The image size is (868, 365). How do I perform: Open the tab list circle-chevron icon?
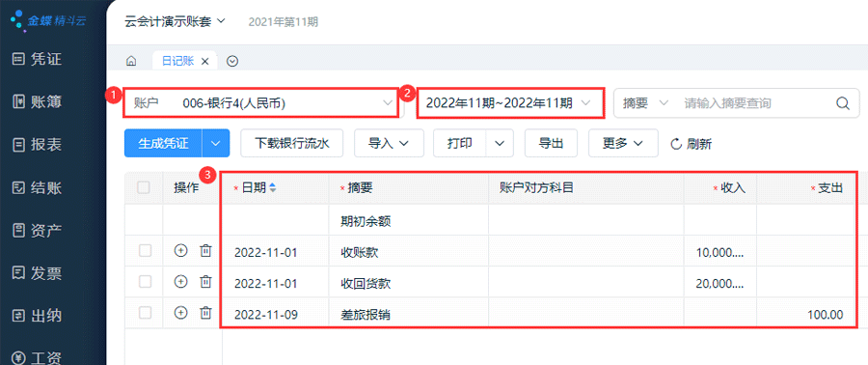(232, 62)
